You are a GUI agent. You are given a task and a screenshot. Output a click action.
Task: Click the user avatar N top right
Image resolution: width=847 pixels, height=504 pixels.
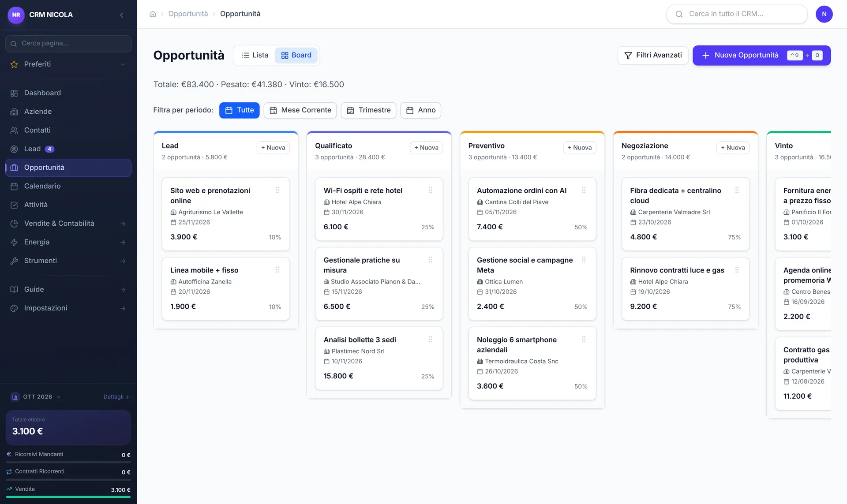coord(824,14)
